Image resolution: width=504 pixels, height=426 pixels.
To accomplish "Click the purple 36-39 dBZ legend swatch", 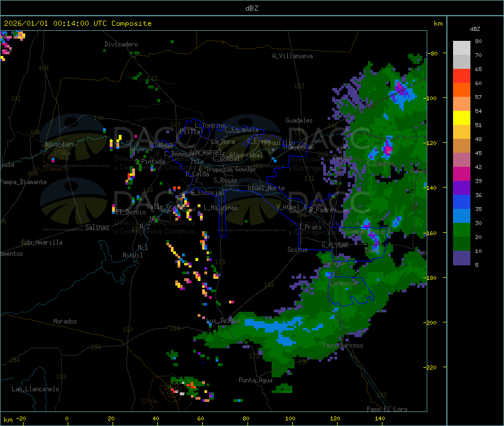I will point(461,188).
